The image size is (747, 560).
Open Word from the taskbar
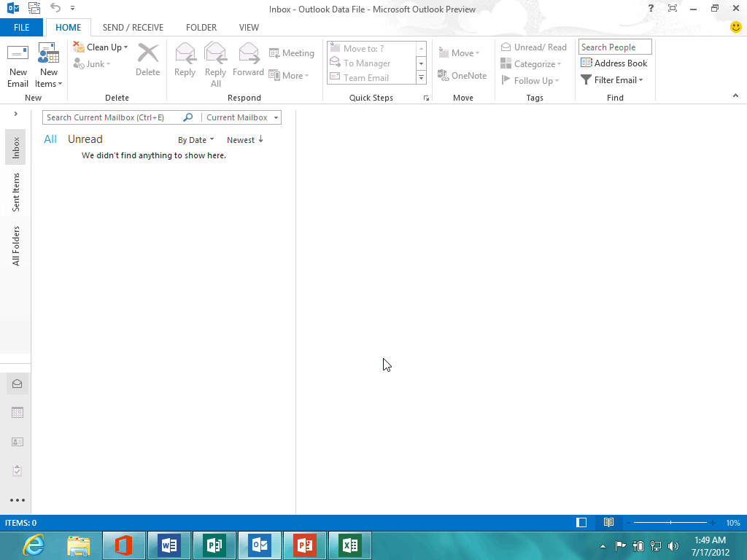[169, 545]
